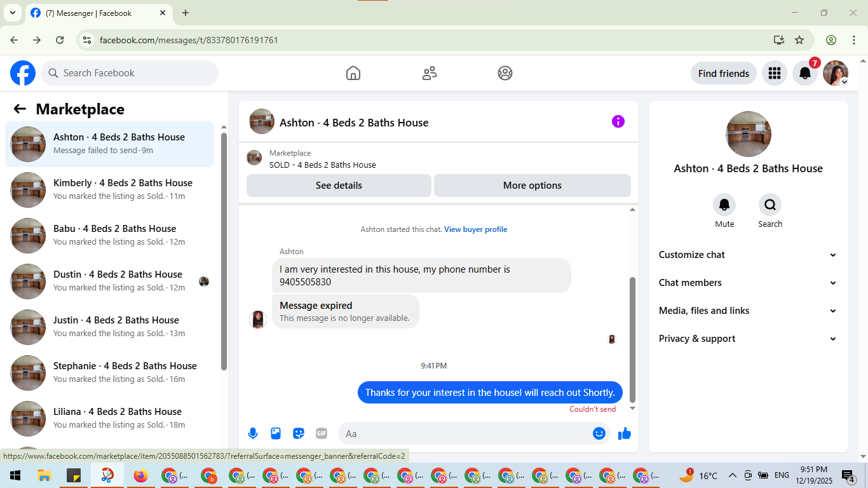Click the Search magnifier in chat panel
The width and height of the screenshot is (868, 488).
click(770, 205)
